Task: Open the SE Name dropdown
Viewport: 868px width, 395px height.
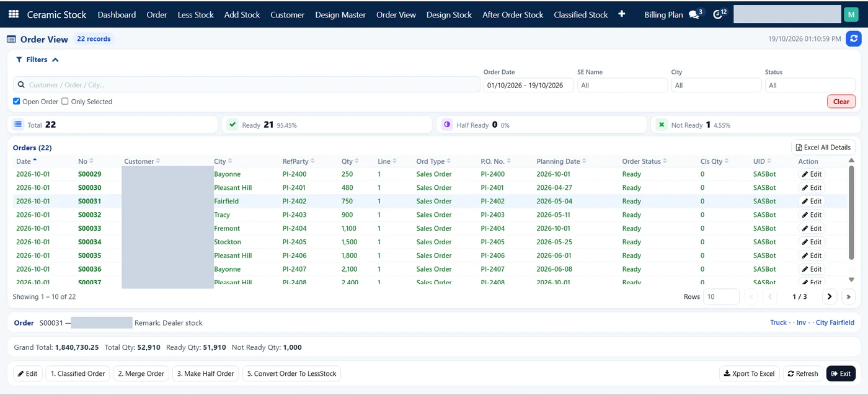Action: [x=622, y=85]
